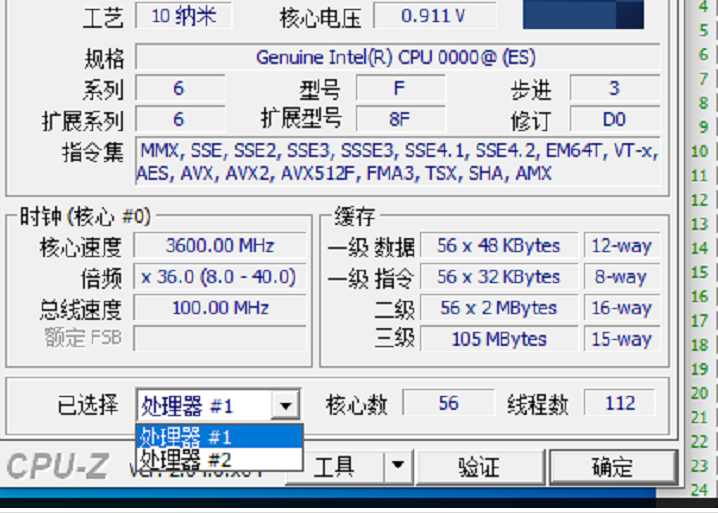The width and height of the screenshot is (718, 513).
Task: Click the 修订 value D0
Action: point(615,119)
